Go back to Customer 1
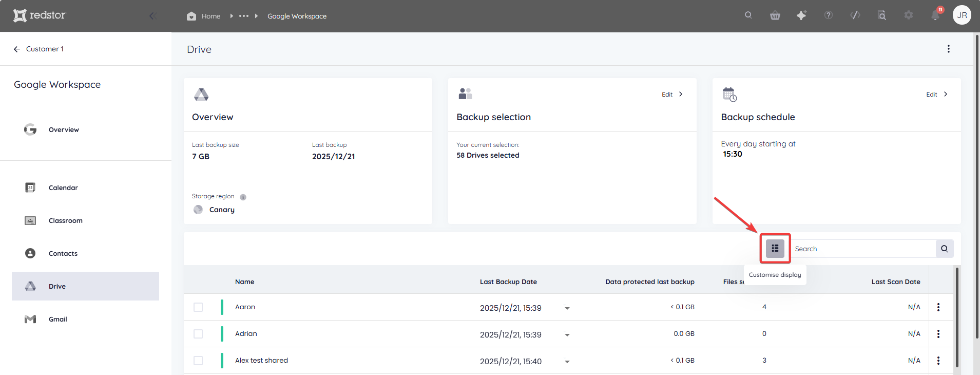The image size is (980, 375). point(39,49)
